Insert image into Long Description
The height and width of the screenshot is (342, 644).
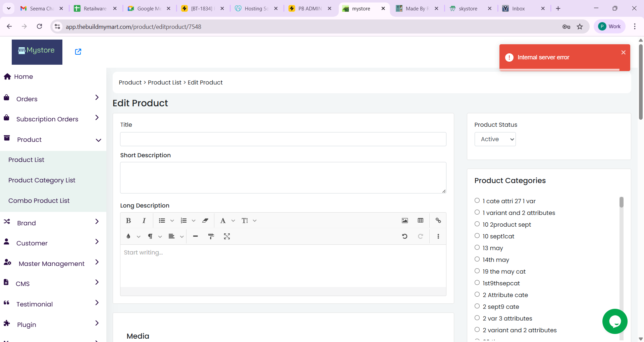tap(405, 221)
